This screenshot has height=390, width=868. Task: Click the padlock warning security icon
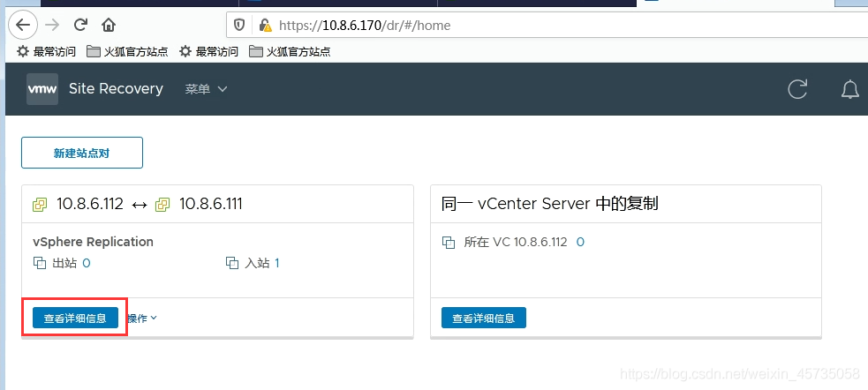point(265,25)
